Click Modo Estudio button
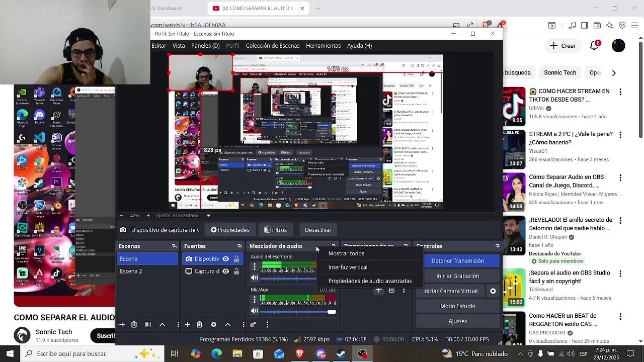Screen dimensions: 644x362 pyautogui.click(x=458, y=306)
